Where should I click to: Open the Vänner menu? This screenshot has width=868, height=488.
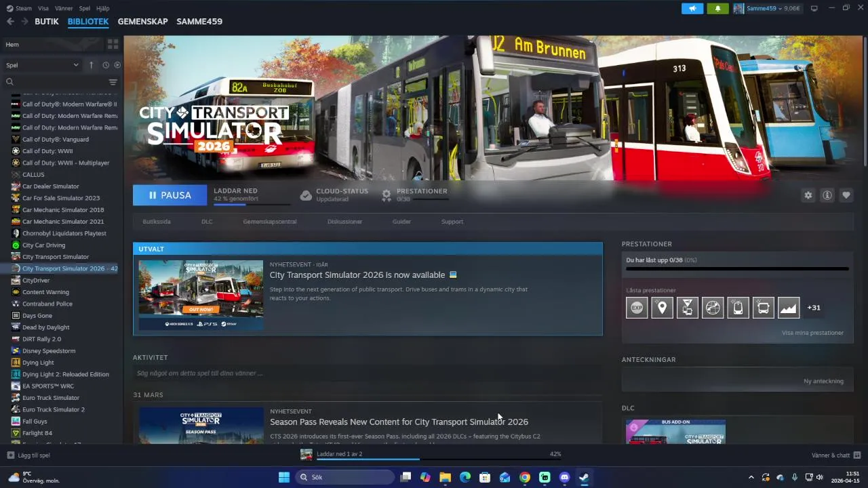pos(64,8)
